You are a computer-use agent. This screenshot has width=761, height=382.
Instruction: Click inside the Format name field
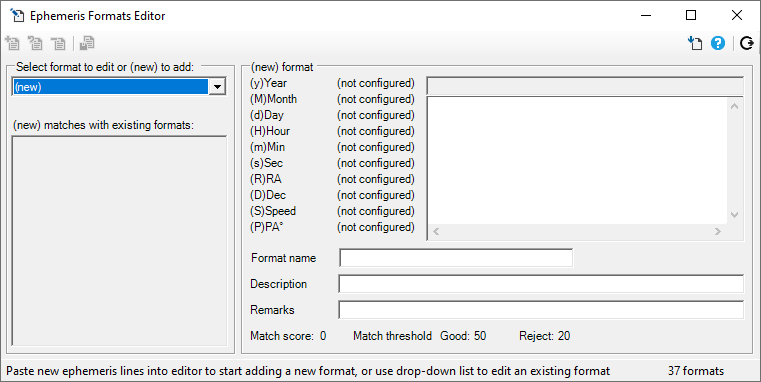pos(456,258)
